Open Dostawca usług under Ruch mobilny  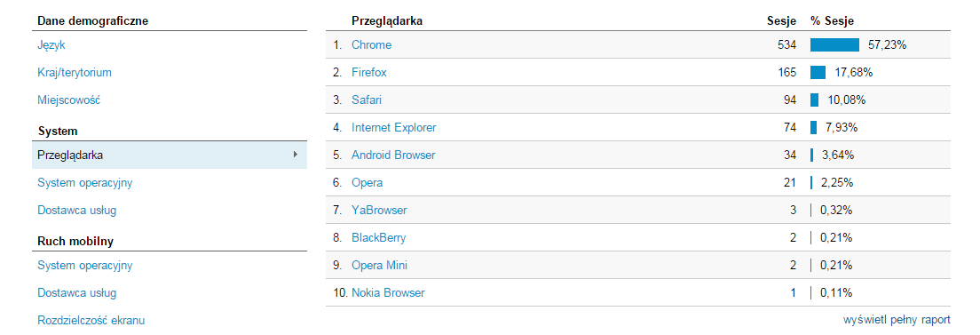(77, 293)
